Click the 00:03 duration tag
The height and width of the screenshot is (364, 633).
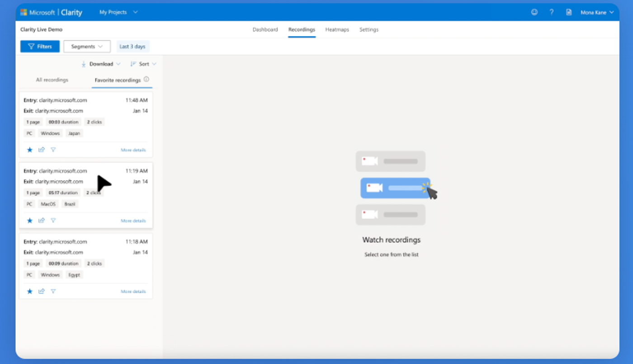coord(63,122)
